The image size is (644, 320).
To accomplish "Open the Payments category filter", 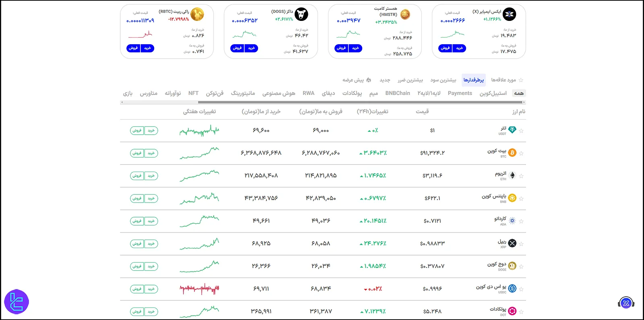I will click(460, 93).
